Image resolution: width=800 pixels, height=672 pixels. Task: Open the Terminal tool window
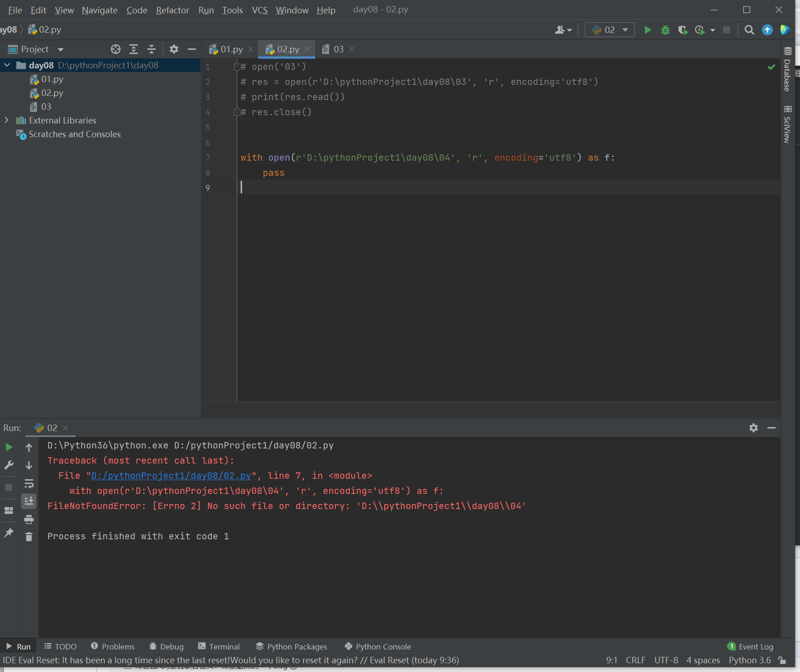(219, 646)
